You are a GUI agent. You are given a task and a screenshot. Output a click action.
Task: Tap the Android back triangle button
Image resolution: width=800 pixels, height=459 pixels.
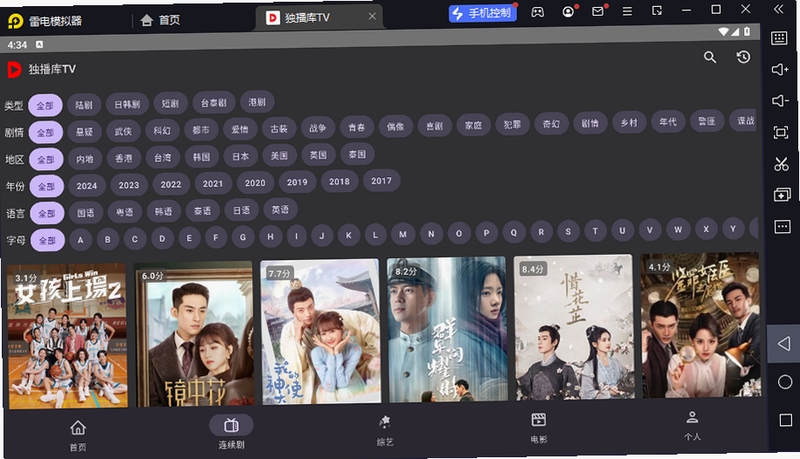pos(784,344)
